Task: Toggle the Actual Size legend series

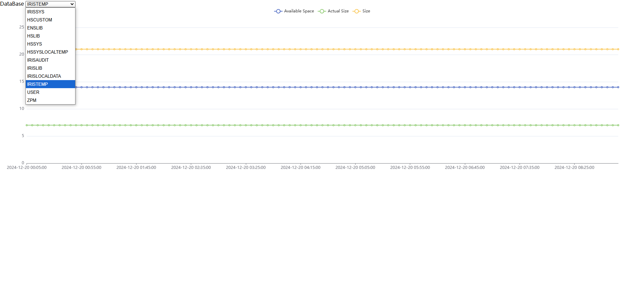Action: [338, 11]
